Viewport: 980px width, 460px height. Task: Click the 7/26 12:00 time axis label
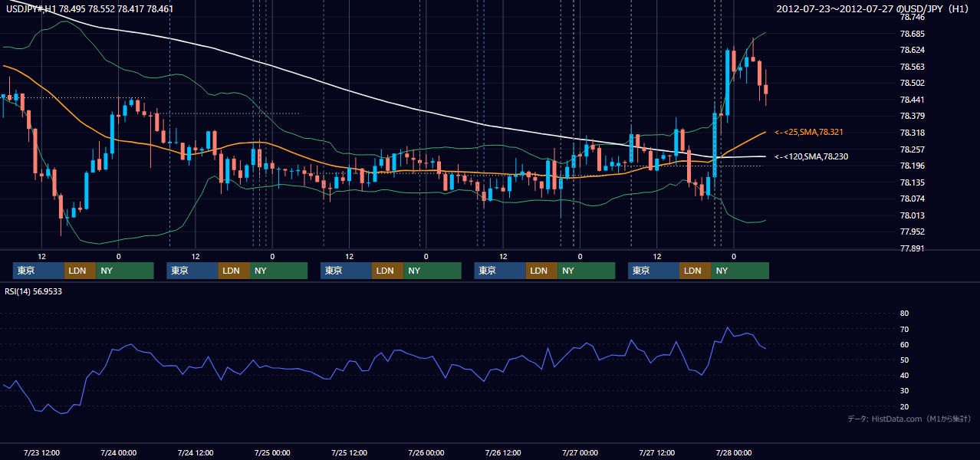coord(503,452)
